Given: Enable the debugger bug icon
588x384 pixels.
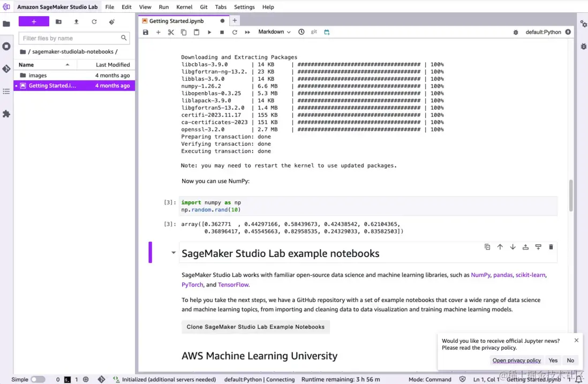Looking at the screenshot, I should click(x=516, y=32).
